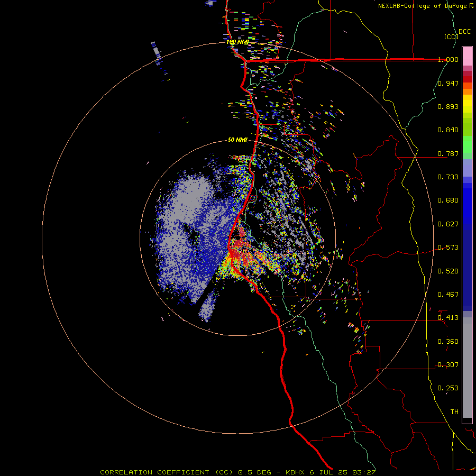Select the 0.627 scale value
The image size is (476, 476).
click(x=448, y=224)
